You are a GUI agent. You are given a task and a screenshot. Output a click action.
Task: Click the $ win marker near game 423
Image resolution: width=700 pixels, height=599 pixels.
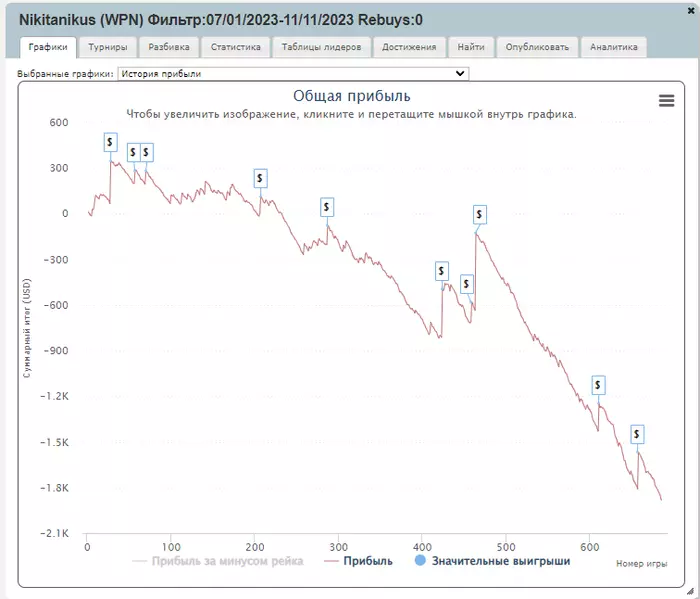(x=442, y=271)
